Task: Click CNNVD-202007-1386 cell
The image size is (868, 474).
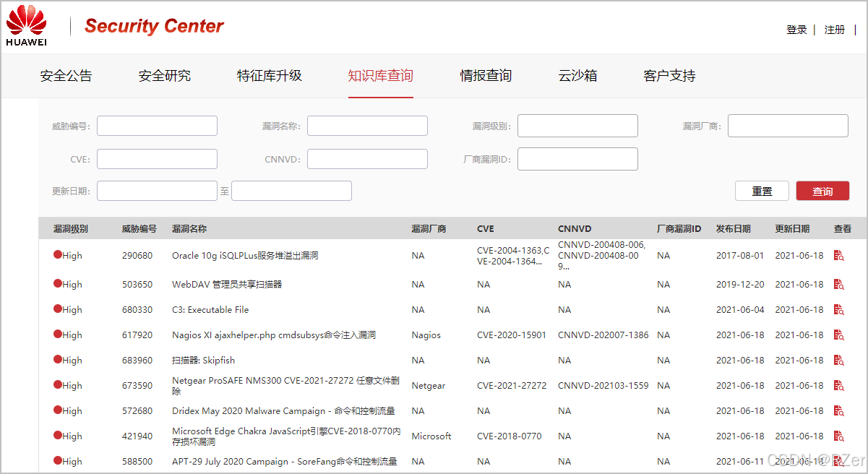Action: [603, 335]
